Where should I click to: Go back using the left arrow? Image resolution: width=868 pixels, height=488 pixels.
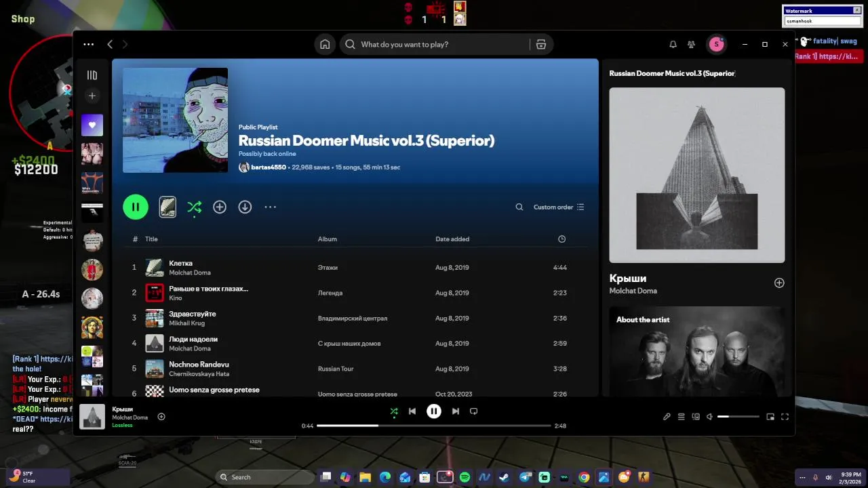click(x=110, y=44)
